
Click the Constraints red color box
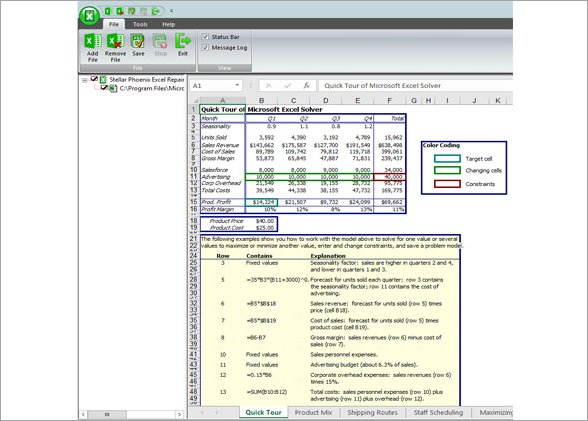coord(447,184)
